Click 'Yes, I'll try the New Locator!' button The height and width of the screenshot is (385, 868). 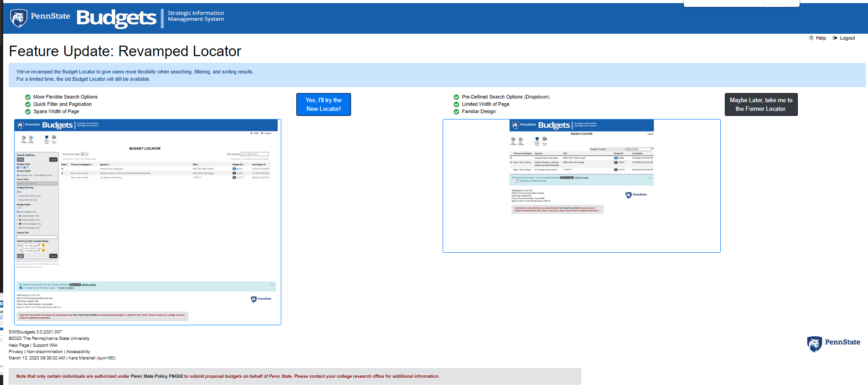coord(324,104)
